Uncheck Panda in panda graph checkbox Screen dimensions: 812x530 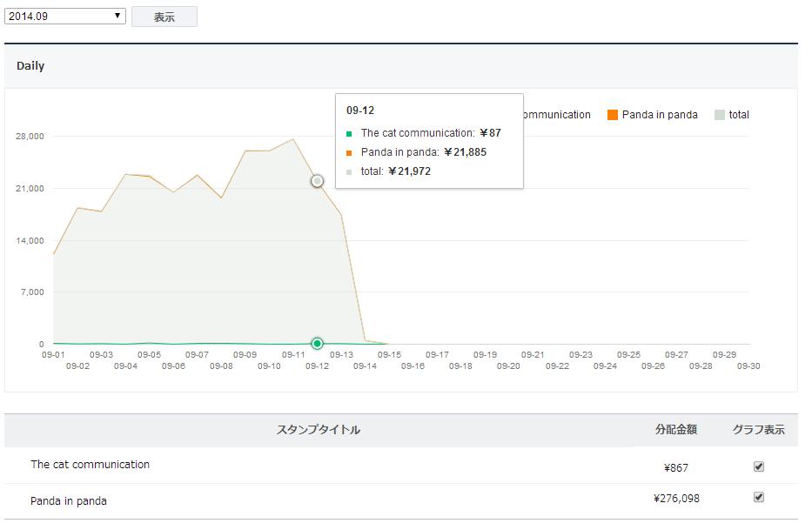(x=759, y=497)
